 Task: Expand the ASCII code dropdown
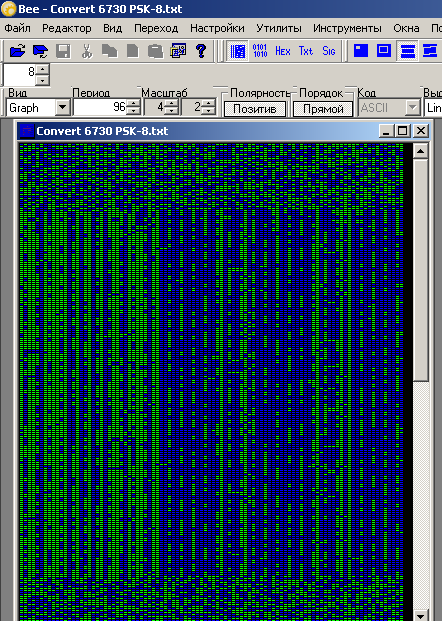tap(413, 107)
